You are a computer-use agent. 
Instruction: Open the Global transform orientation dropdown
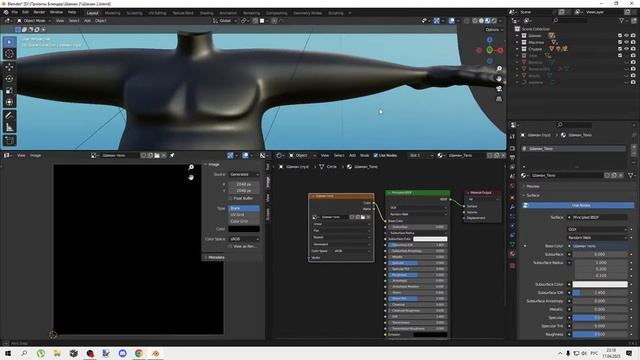224,20
